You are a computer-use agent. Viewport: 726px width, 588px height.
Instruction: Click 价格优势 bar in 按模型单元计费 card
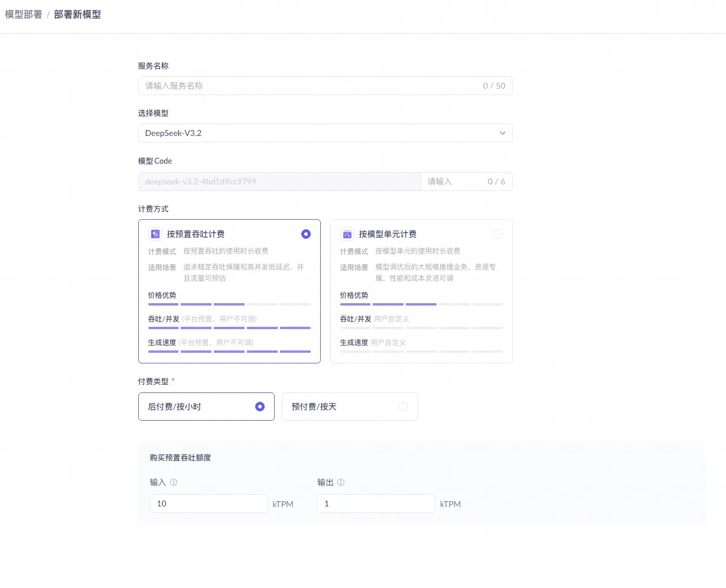(421, 304)
